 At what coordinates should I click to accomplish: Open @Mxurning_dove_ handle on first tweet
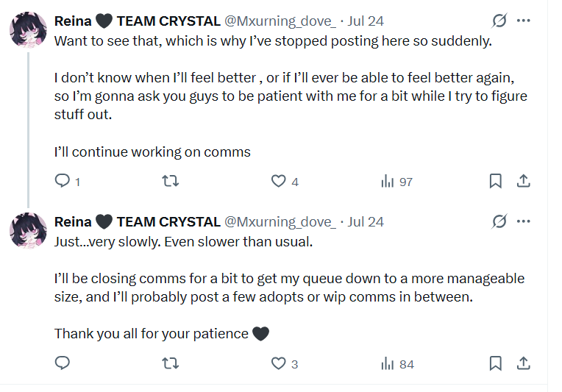click(x=280, y=21)
